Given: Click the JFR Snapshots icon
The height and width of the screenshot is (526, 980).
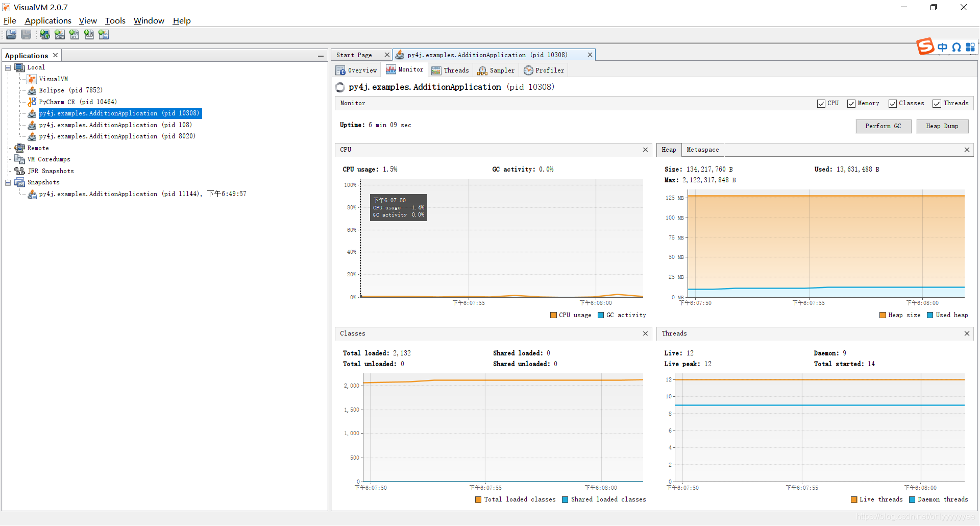Looking at the screenshot, I should click(x=20, y=171).
